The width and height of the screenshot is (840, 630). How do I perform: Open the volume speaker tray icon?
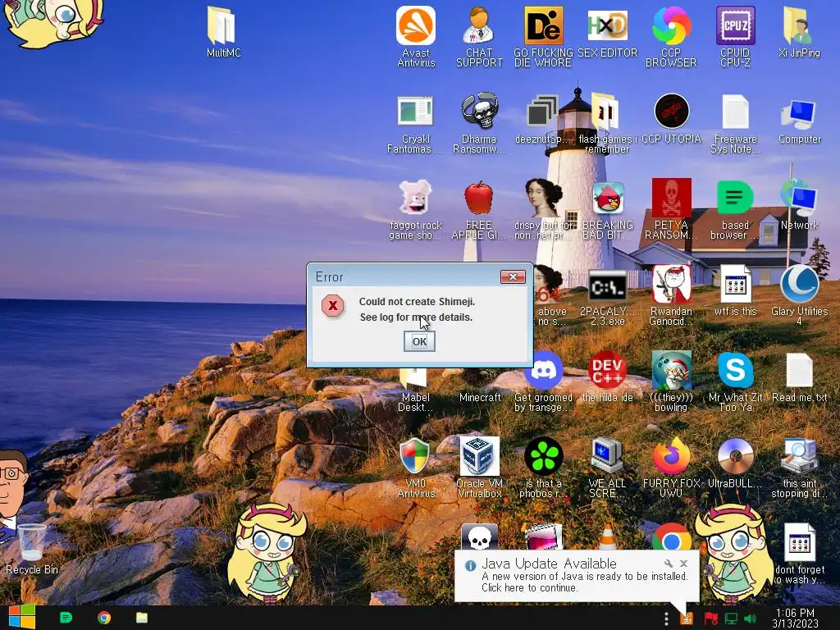(750, 619)
